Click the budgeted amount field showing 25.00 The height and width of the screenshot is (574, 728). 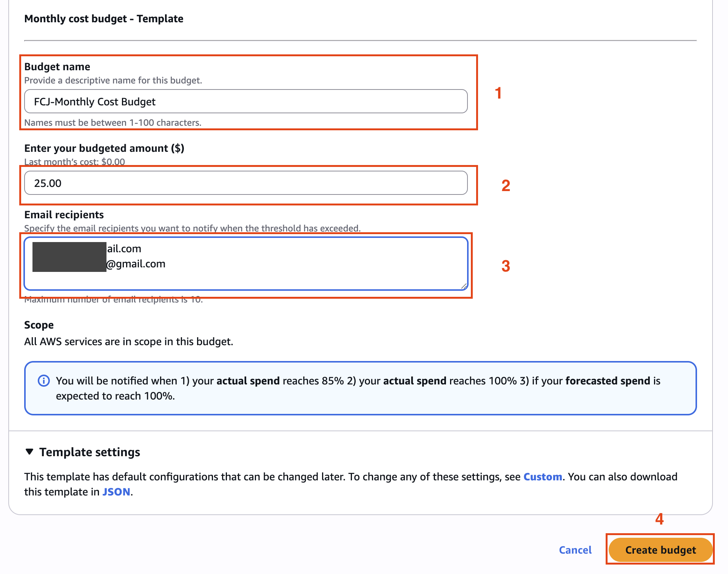click(x=245, y=183)
